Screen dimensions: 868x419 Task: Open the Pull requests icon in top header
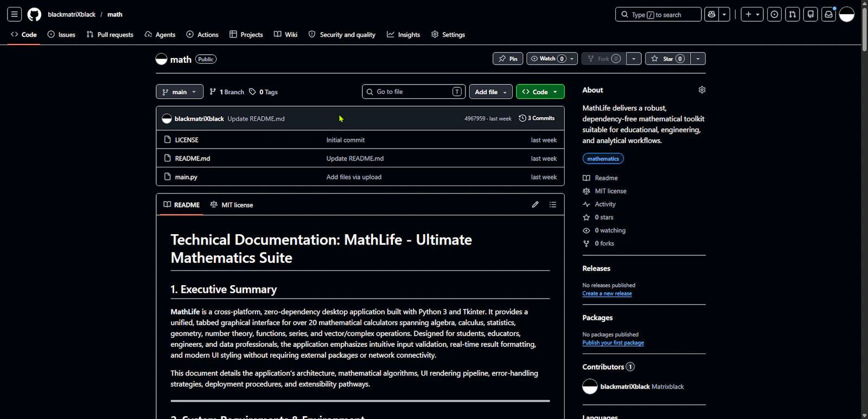(793, 15)
